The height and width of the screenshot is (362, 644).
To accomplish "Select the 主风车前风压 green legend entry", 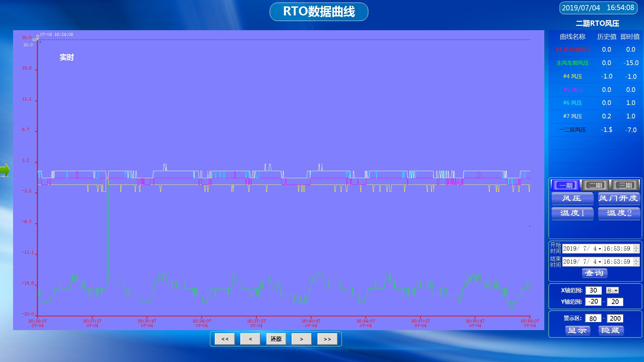I will click(572, 63).
